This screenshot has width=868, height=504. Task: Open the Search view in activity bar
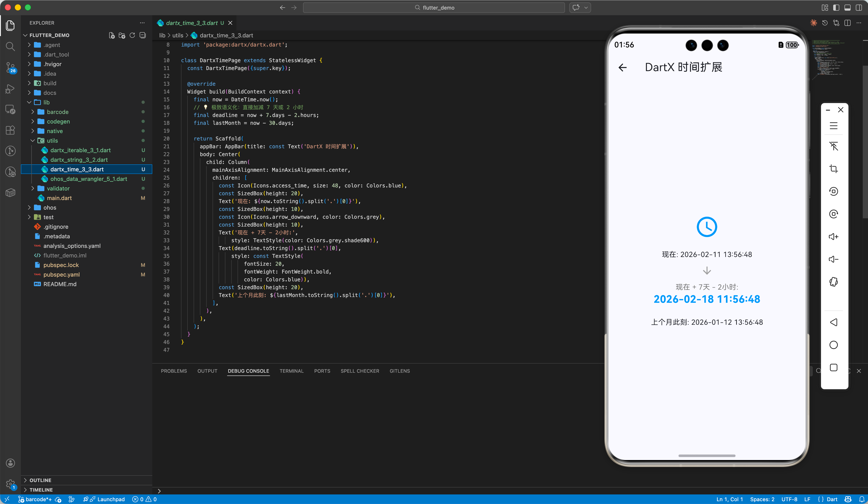(x=10, y=47)
